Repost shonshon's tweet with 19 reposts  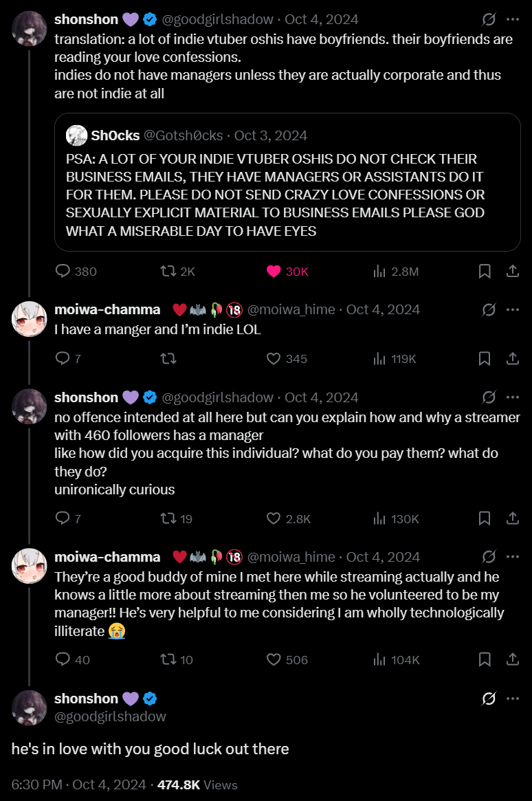coord(168,518)
